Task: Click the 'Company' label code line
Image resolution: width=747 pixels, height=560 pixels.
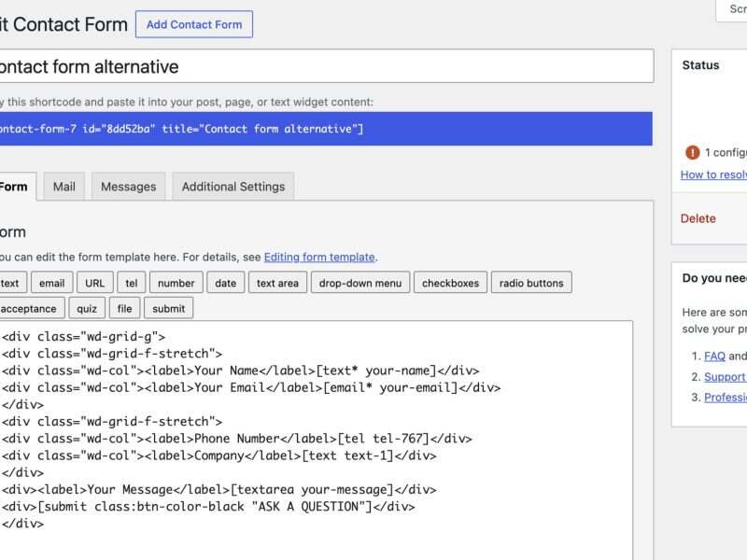Action: point(219,455)
